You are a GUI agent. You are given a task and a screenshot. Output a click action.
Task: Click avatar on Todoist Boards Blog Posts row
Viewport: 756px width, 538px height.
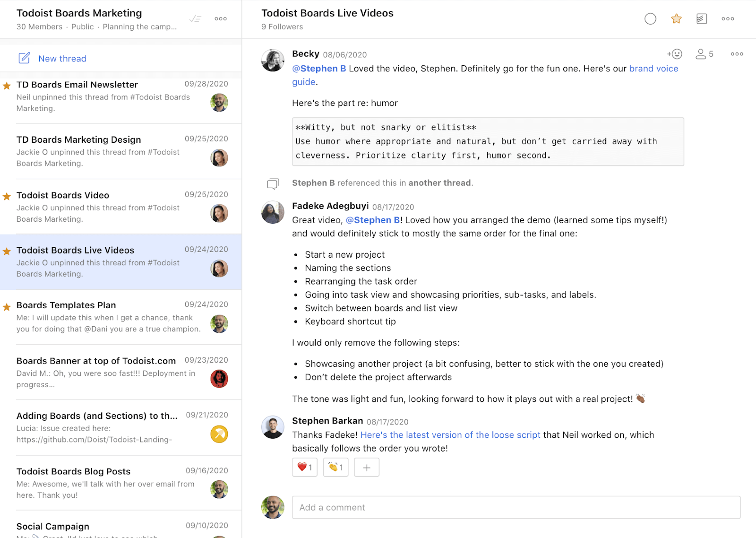point(219,489)
